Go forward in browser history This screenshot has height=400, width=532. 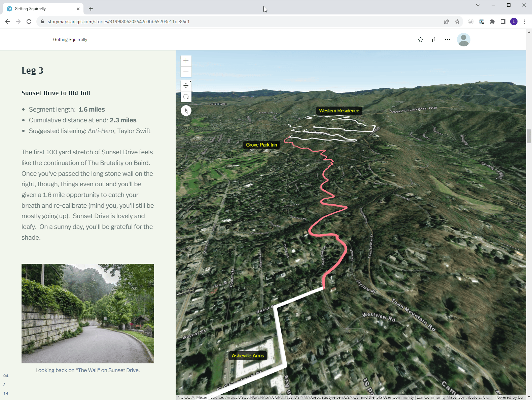pos(18,22)
